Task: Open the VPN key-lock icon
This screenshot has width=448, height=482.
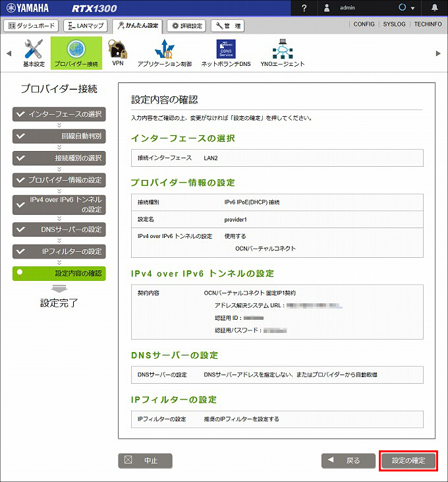Action: pos(118,53)
